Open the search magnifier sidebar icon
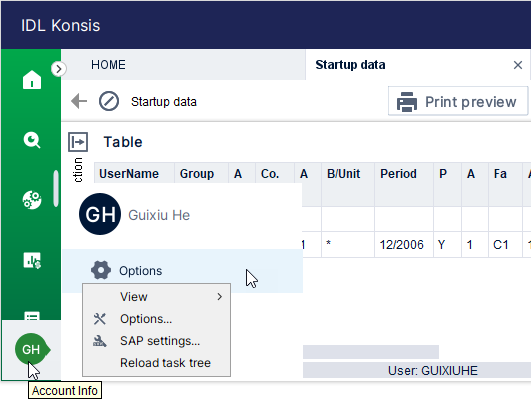Viewport: 532px width, 409px height. coord(32,140)
